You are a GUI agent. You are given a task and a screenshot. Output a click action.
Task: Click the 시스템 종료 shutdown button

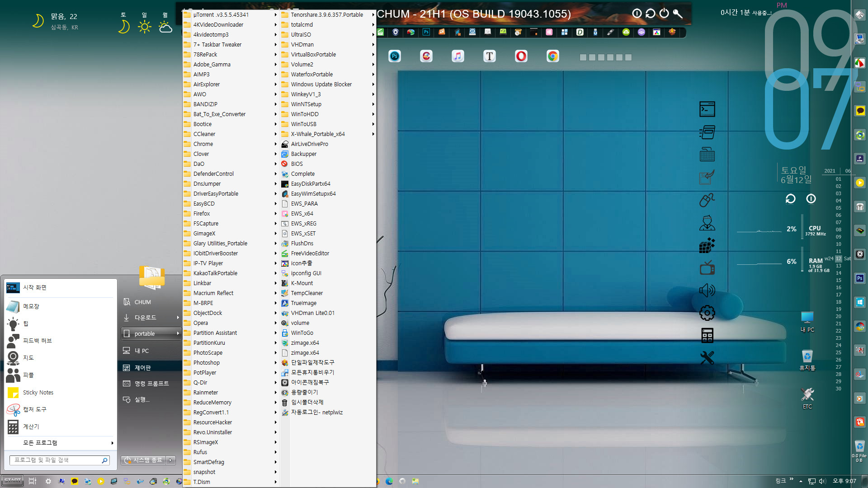pos(143,460)
